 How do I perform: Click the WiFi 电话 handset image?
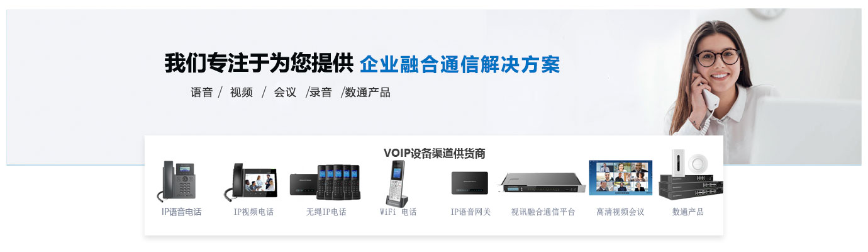click(x=396, y=183)
